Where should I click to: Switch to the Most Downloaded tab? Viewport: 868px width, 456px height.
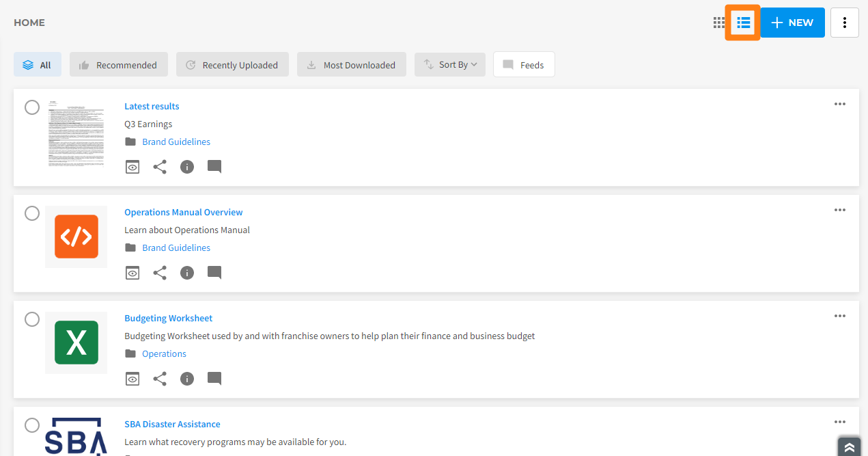click(351, 65)
